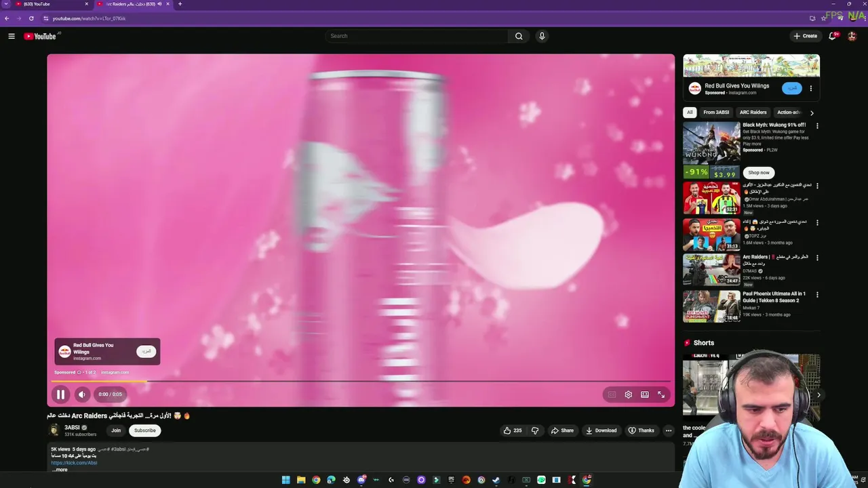Join the 3ABSI channel membership
This screenshot has height=488, width=868.
pos(116,430)
